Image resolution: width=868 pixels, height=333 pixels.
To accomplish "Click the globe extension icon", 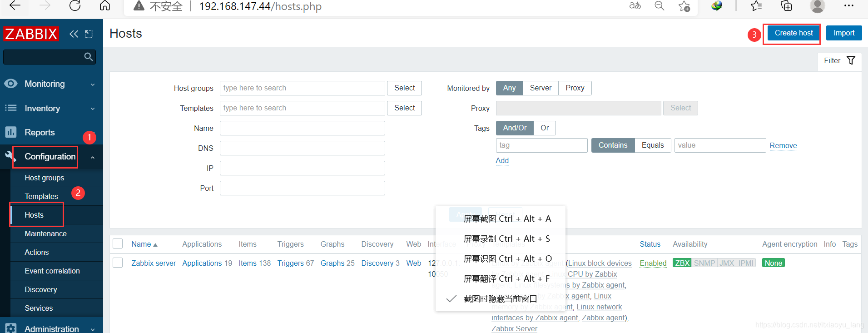I will point(717,5).
